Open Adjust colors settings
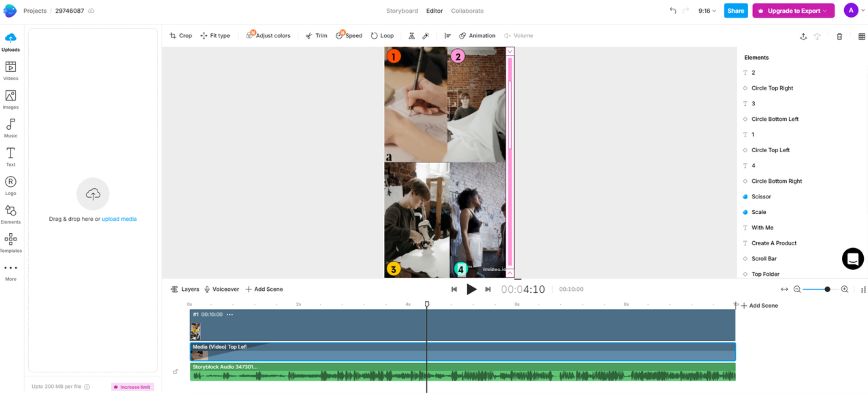868x393 pixels. pyautogui.click(x=268, y=36)
